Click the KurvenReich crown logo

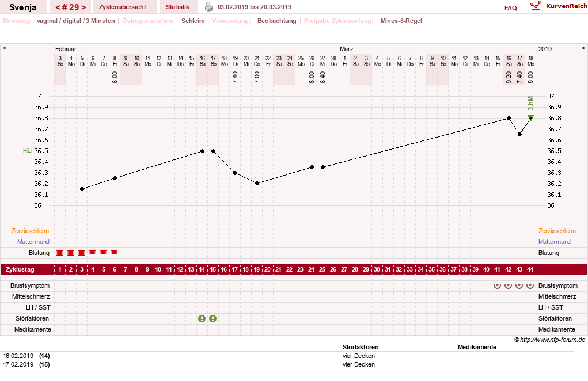coord(536,6)
